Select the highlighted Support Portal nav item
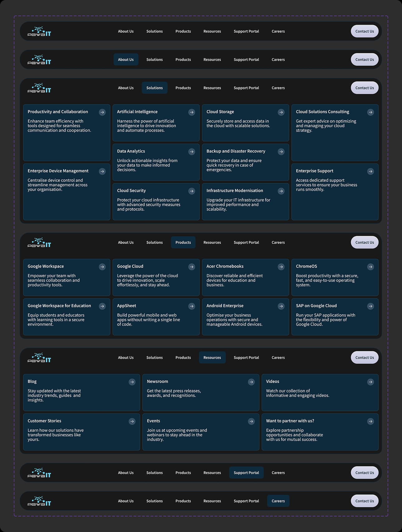The width and height of the screenshot is (402, 532). pyautogui.click(x=246, y=473)
